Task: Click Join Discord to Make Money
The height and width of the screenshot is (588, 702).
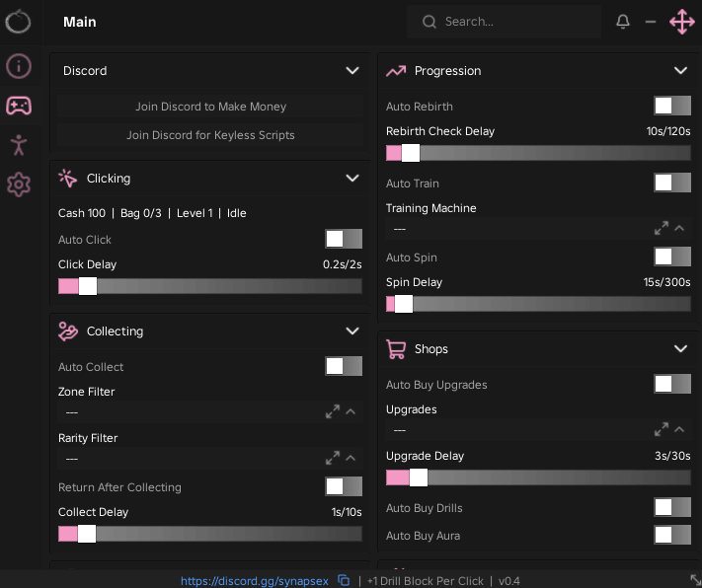Action: [210, 107]
